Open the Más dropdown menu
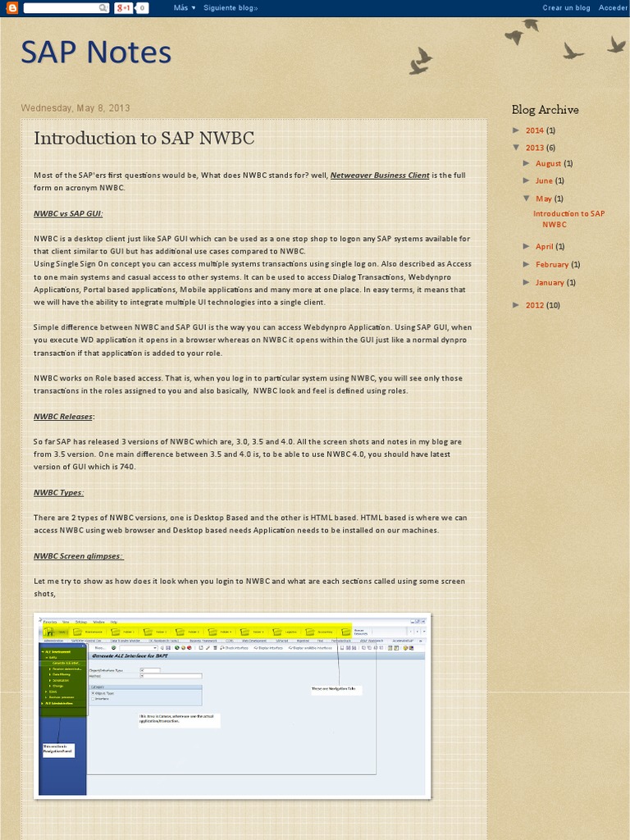 185,8
